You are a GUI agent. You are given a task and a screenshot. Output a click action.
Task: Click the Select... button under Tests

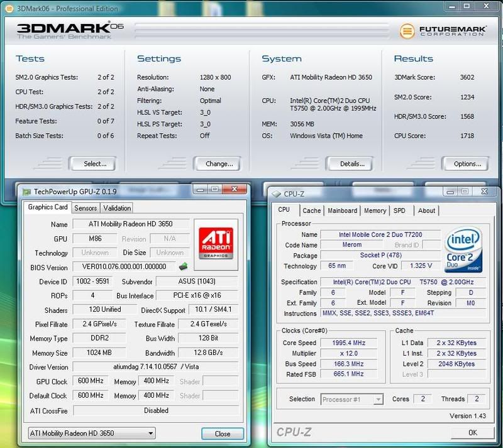click(92, 164)
